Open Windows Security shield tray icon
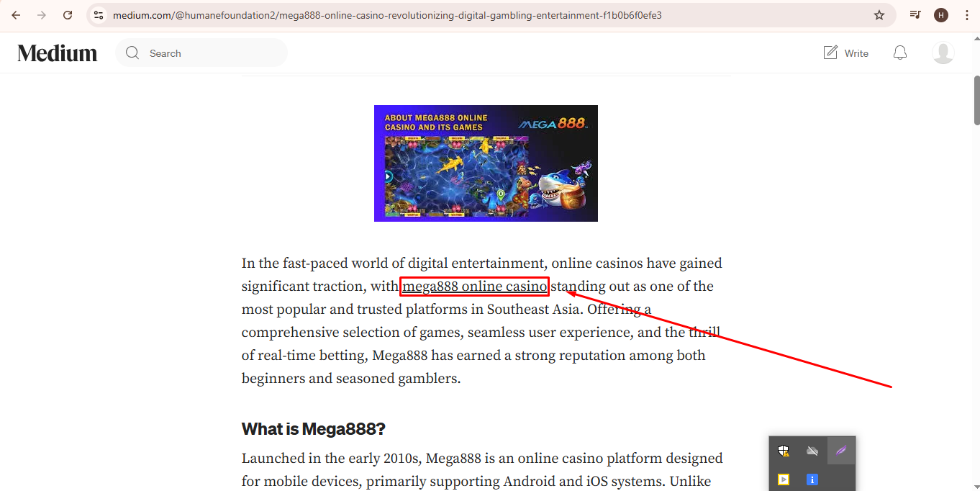Viewport: 980px width, 491px height. click(x=784, y=451)
